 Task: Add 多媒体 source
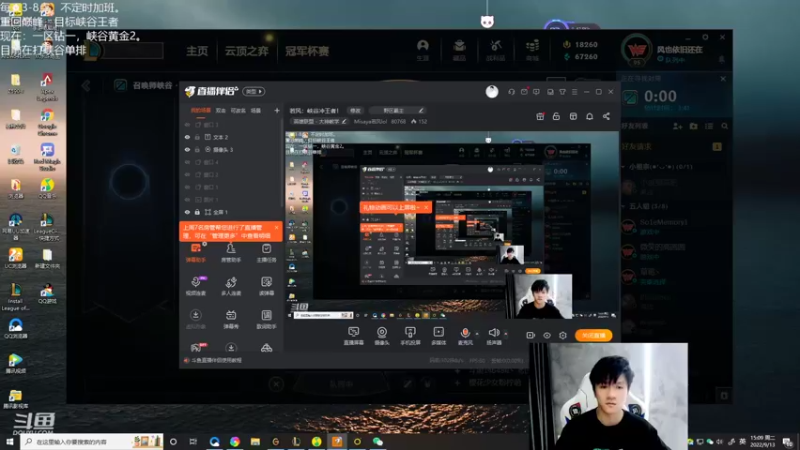(438, 336)
